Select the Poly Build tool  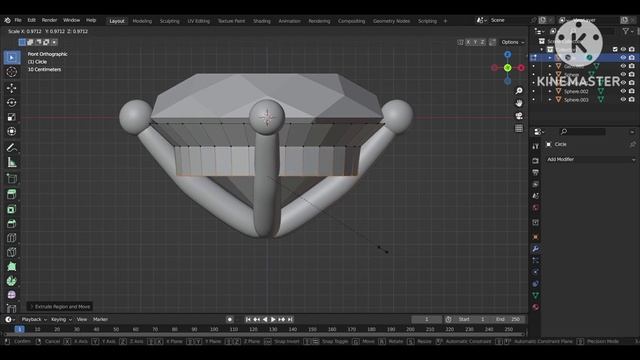[x=11, y=267]
